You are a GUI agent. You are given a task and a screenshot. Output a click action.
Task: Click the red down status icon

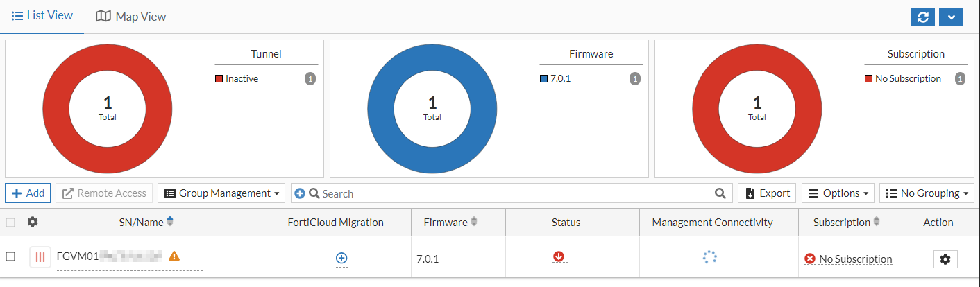coord(559,256)
